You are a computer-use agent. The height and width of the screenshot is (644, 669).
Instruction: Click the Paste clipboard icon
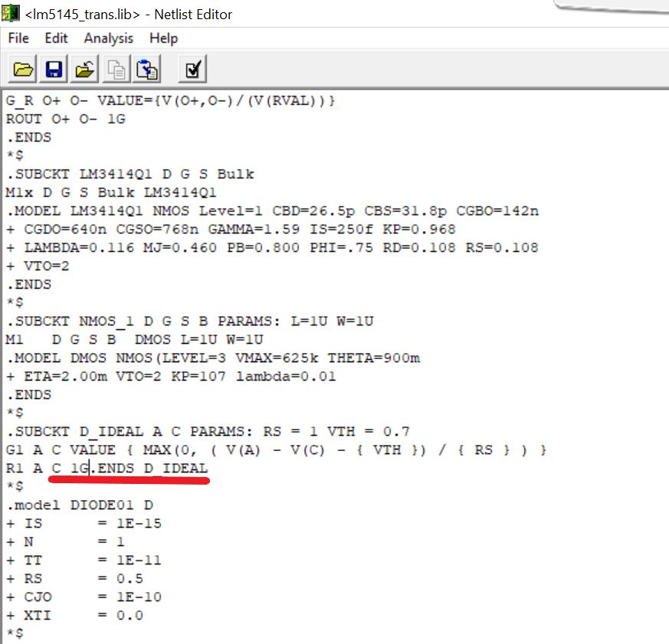[x=147, y=69]
